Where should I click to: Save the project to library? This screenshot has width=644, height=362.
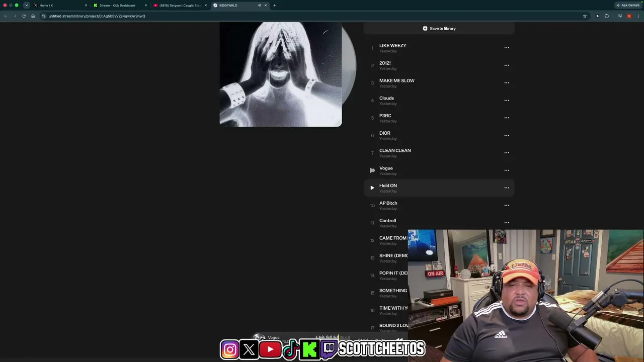pyautogui.click(x=439, y=29)
